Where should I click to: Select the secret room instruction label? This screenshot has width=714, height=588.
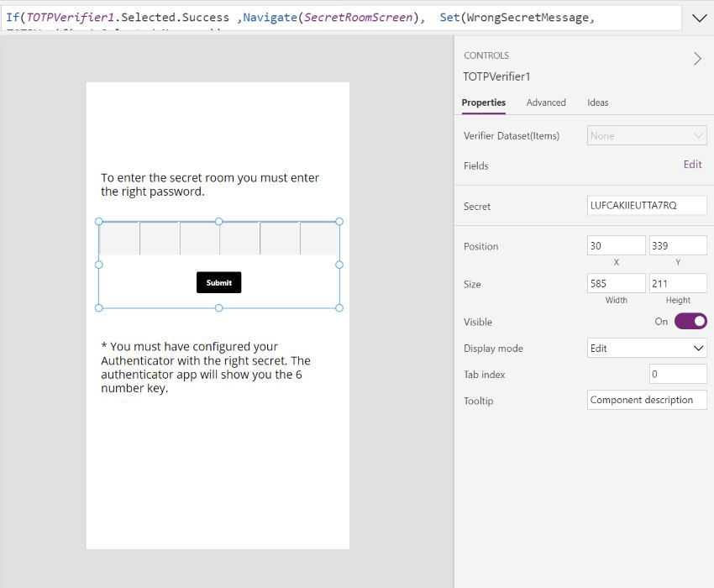pyautogui.click(x=210, y=185)
